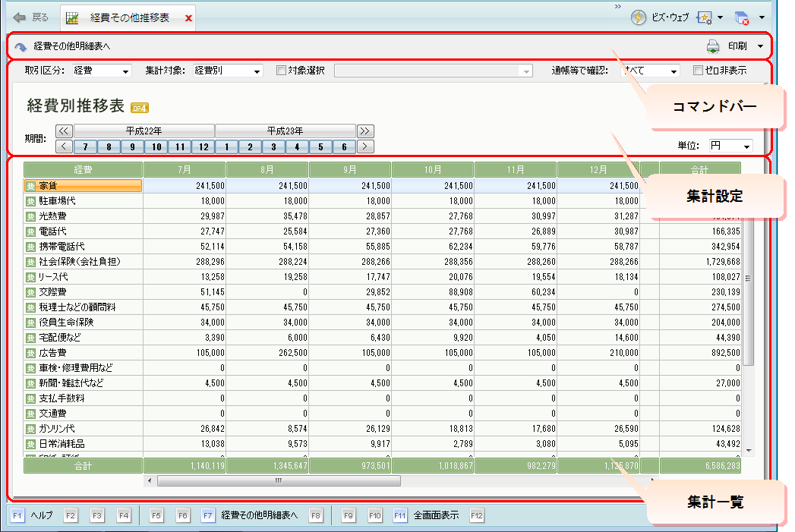This screenshot has height=532, width=795.
Task: Click the icon beside 税理士などの顧問料
Action: (x=31, y=307)
